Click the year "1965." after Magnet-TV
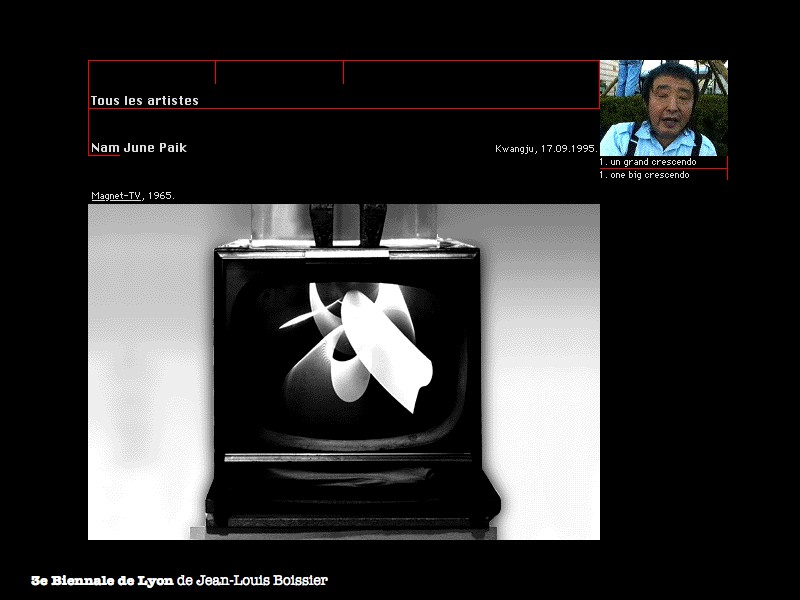This screenshot has width=800, height=600. click(161, 195)
